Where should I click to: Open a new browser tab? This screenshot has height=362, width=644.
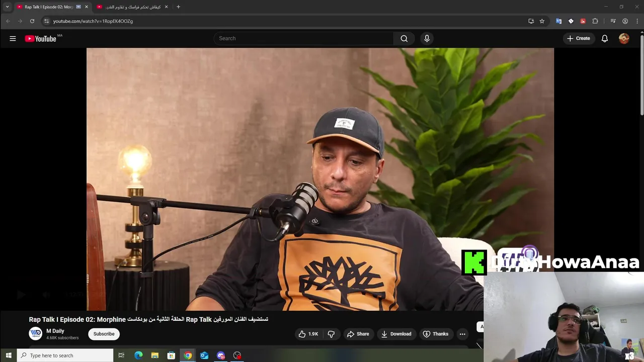(x=178, y=7)
